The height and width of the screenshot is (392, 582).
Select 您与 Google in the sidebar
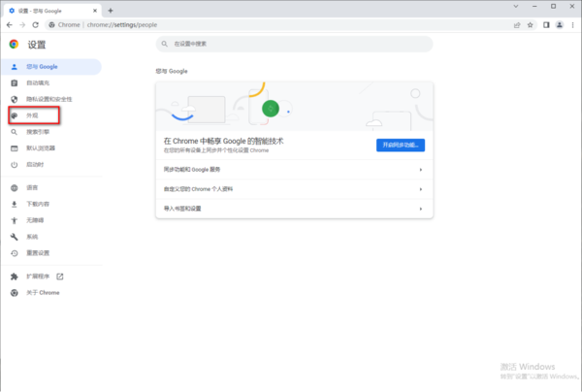[x=51, y=67]
